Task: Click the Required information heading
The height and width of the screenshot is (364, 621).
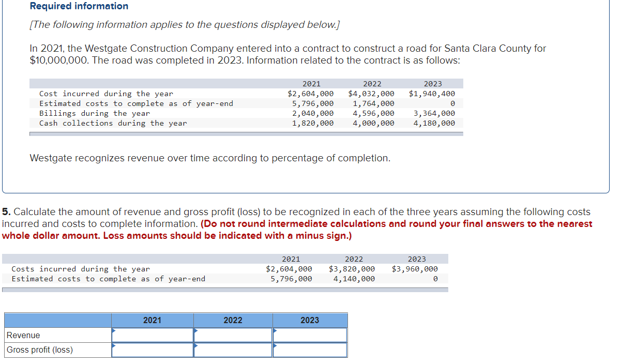Action: [x=79, y=6]
